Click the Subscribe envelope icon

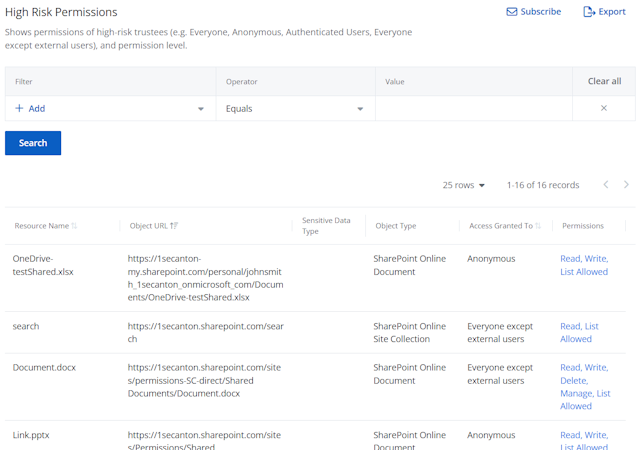(511, 11)
